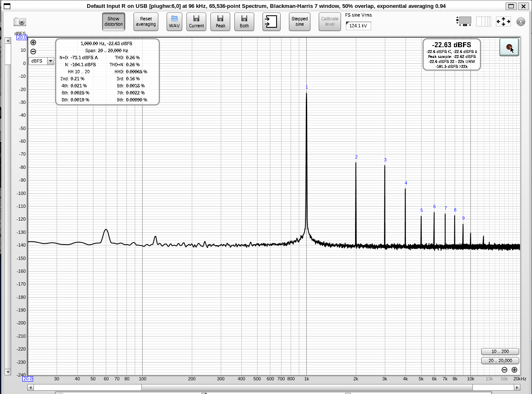Click the Peak sample: -22.62 dBFS line
The height and width of the screenshot is (394, 532).
point(452,56)
